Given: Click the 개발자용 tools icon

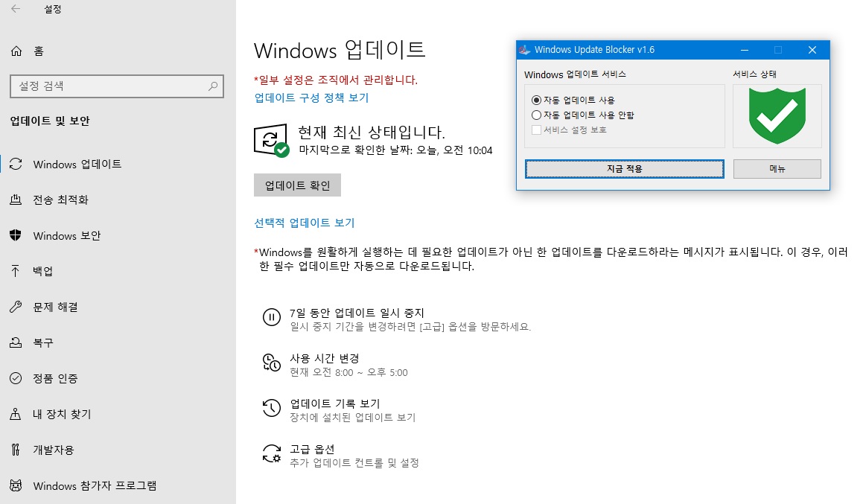Looking at the screenshot, I should (16, 450).
